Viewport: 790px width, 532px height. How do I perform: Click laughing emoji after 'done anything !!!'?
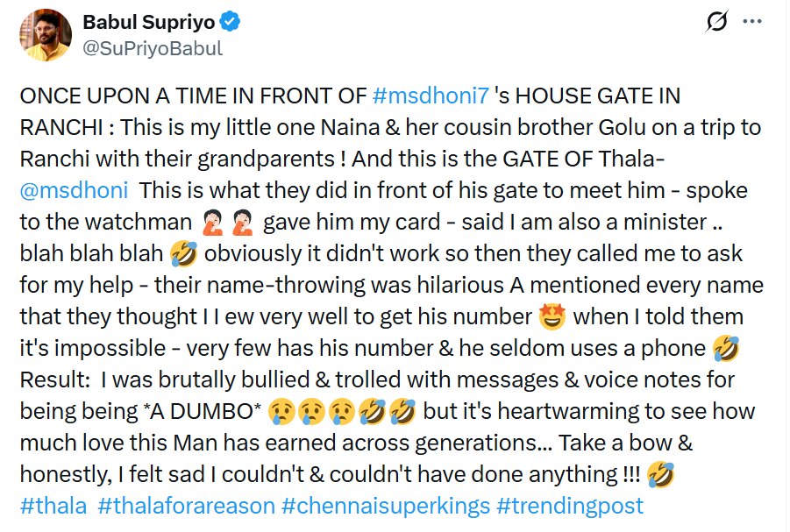click(658, 474)
